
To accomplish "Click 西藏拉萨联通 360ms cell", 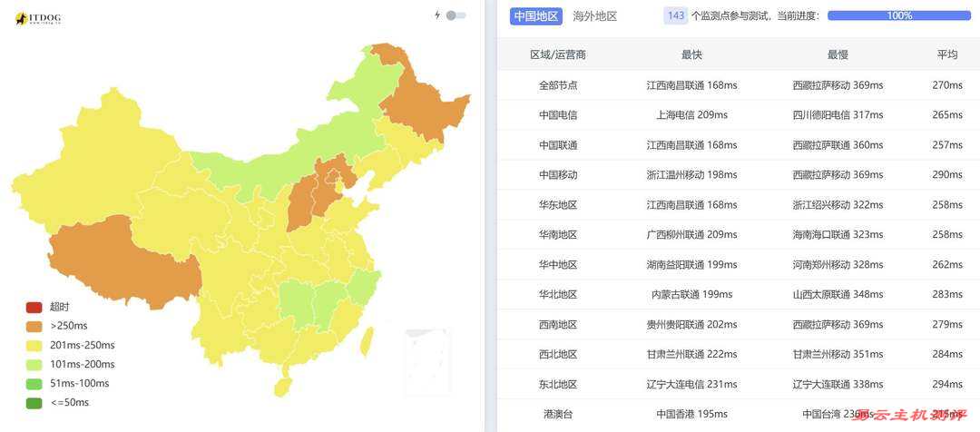I will pyautogui.click(x=838, y=145).
